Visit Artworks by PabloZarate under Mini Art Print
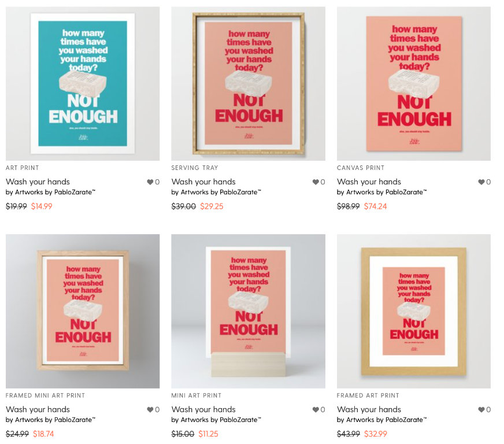The width and height of the screenshot is (504, 444). click(x=221, y=420)
